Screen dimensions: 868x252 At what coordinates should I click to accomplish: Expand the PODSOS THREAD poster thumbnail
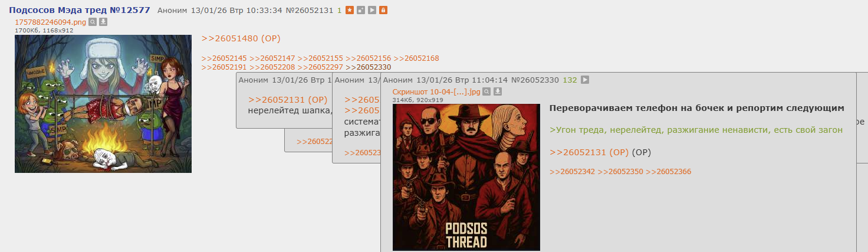pos(466,177)
